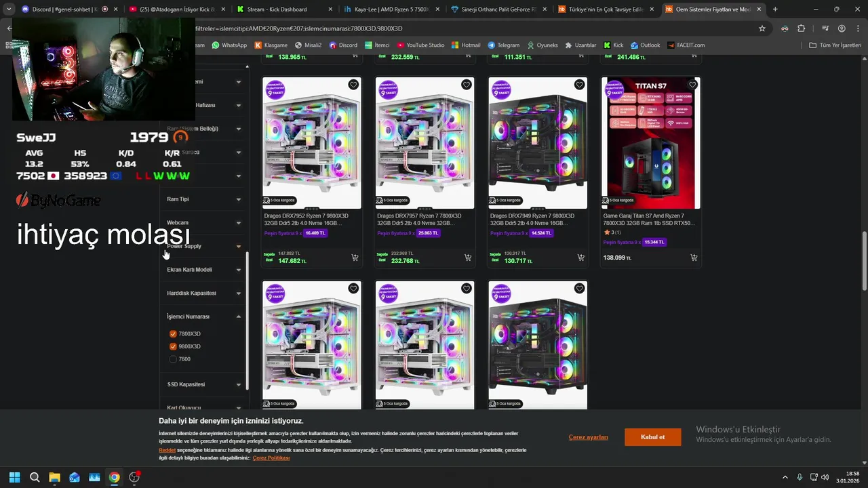Expand the Webcam filter
Screen dimensions: 868x488
point(203,222)
